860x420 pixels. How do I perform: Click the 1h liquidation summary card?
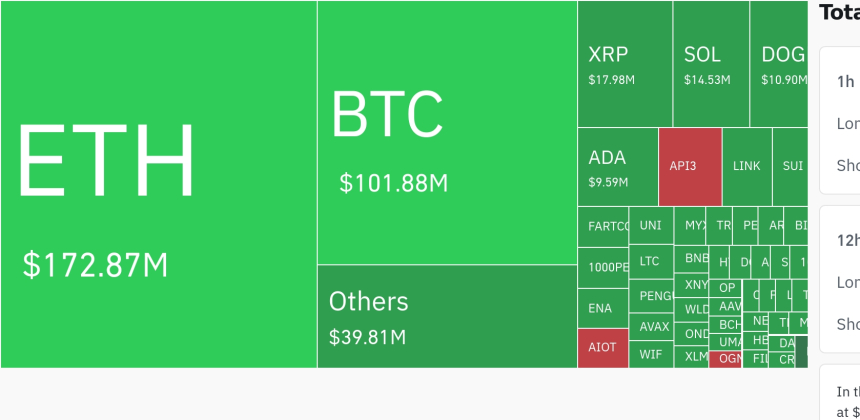840,120
